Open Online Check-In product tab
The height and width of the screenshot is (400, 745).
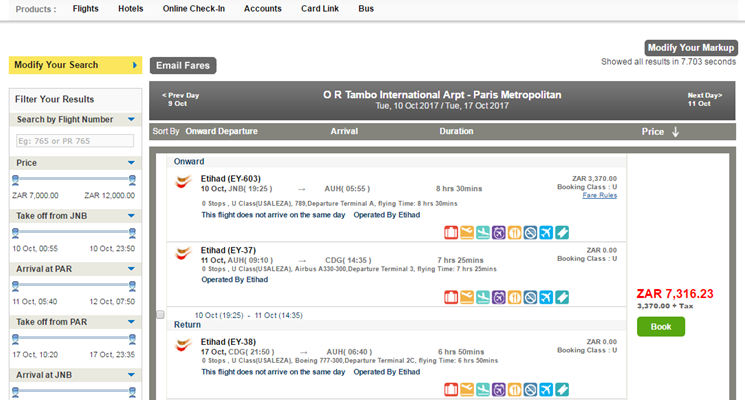point(194,9)
